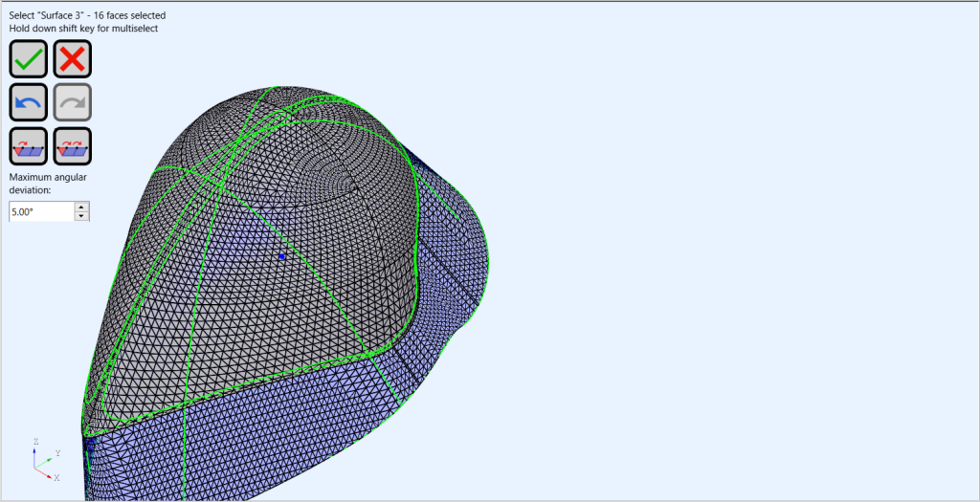Image resolution: width=980 pixels, height=502 pixels.
Task: Confirm the selection with the green checkmark
Action: coord(28,59)
